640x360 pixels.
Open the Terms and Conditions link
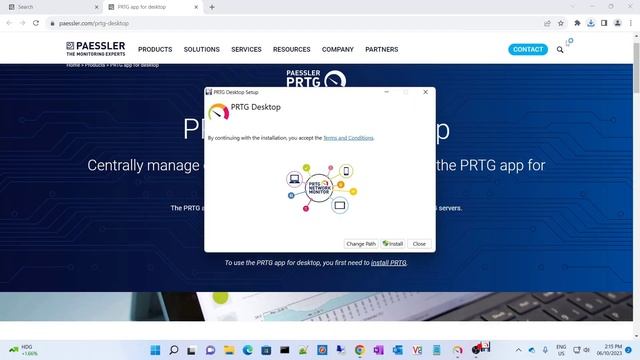(348, 138)
